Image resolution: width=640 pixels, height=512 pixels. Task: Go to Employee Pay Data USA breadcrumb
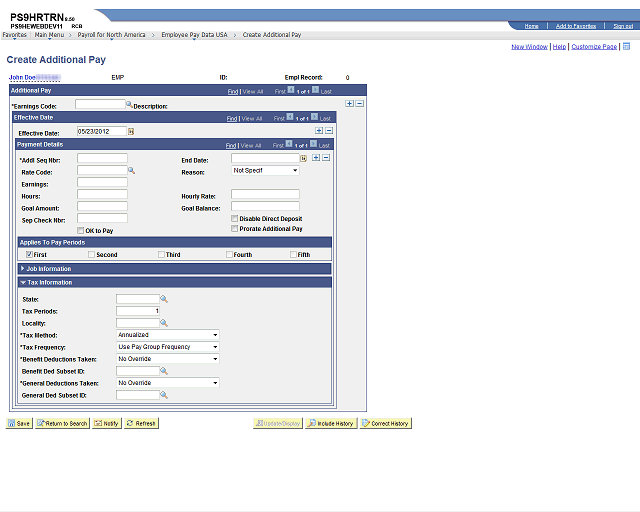click(x=194, y=35)
